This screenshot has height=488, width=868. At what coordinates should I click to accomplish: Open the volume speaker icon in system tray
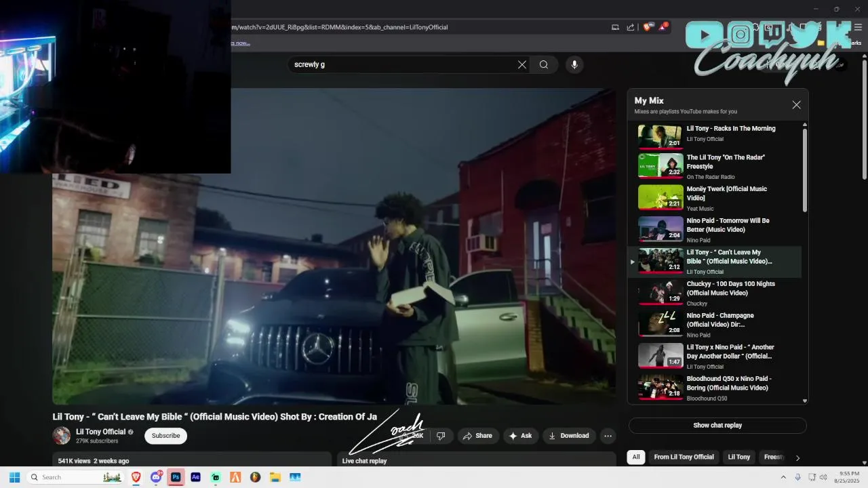click(x=823, y=477)
